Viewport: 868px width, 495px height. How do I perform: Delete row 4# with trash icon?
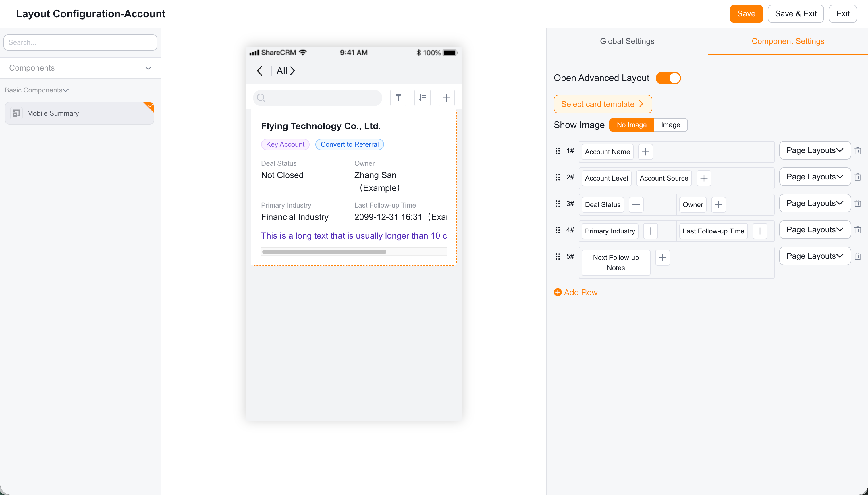[857, 230]
